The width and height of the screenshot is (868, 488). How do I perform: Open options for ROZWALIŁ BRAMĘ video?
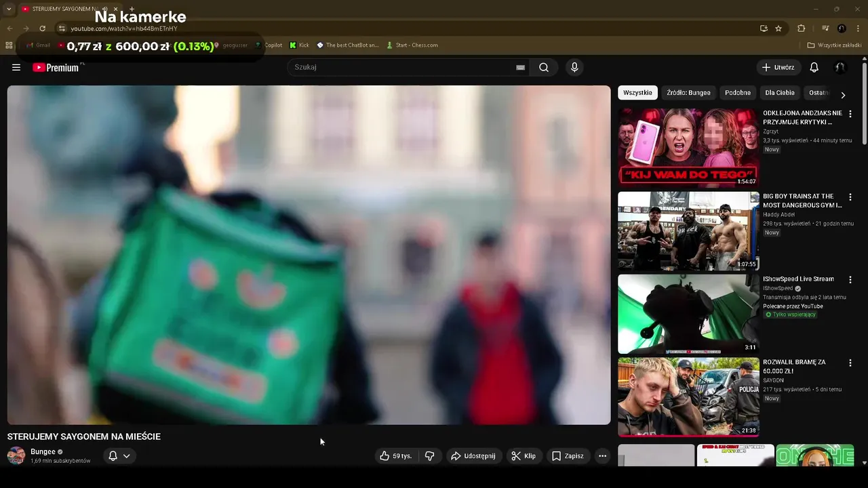pos(850,363)
